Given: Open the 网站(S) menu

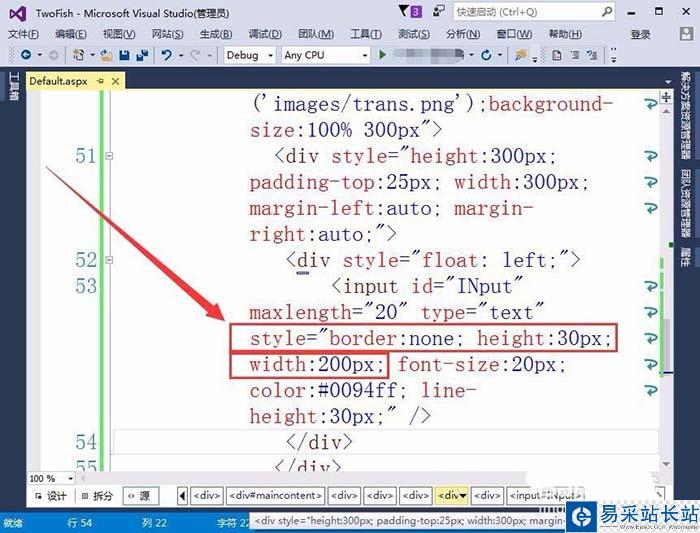Looking at the screenshot, I should pos(167,34).
